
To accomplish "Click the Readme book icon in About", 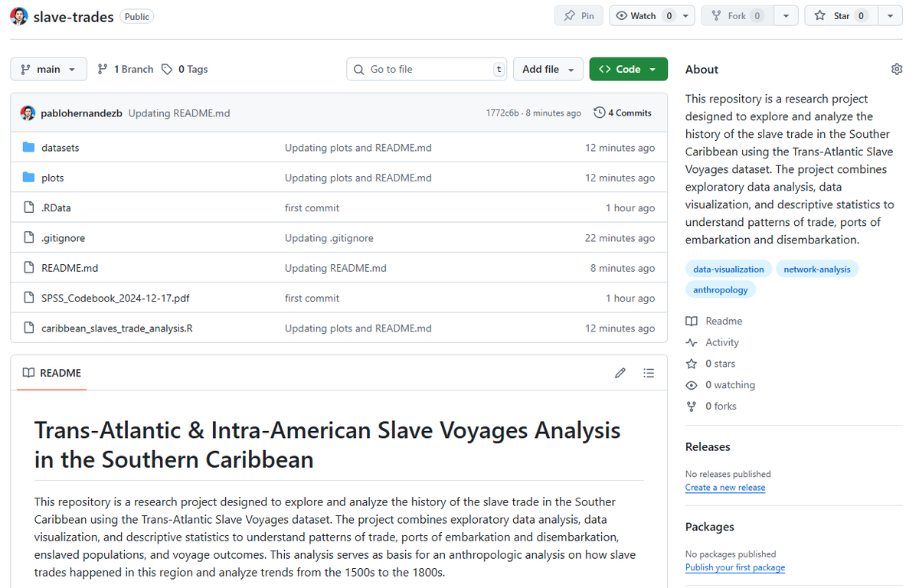I will pyautogui.click(x=692, y=321).
